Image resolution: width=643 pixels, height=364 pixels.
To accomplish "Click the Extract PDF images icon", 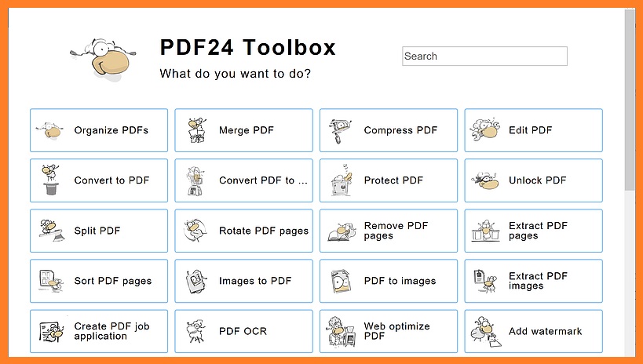I will pos(485,281).
